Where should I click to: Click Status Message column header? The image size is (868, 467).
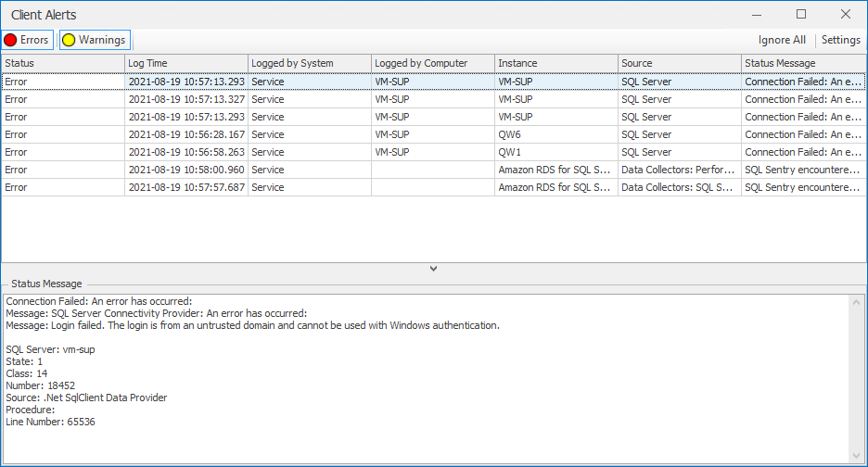[804, 63]
